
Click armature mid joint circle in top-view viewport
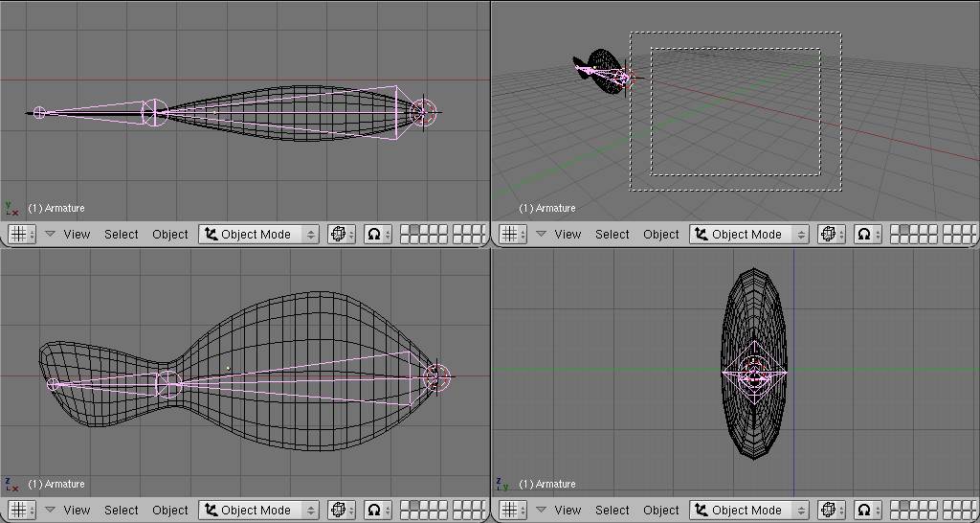click(154, 113)
